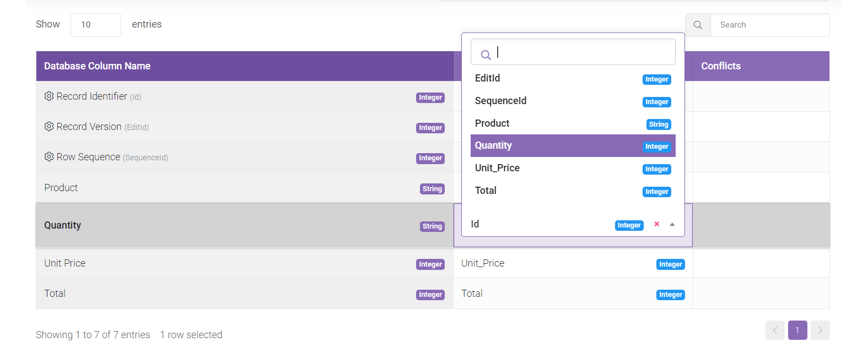Viewport: 868px width, 347px height.
Task: Open the Show entries count selector
Action: point(95,25)
